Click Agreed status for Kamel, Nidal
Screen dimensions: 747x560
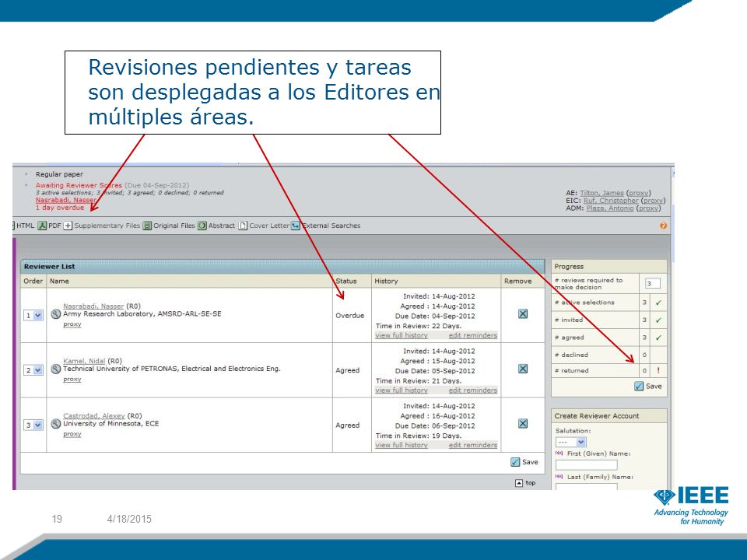pos(347,370)
